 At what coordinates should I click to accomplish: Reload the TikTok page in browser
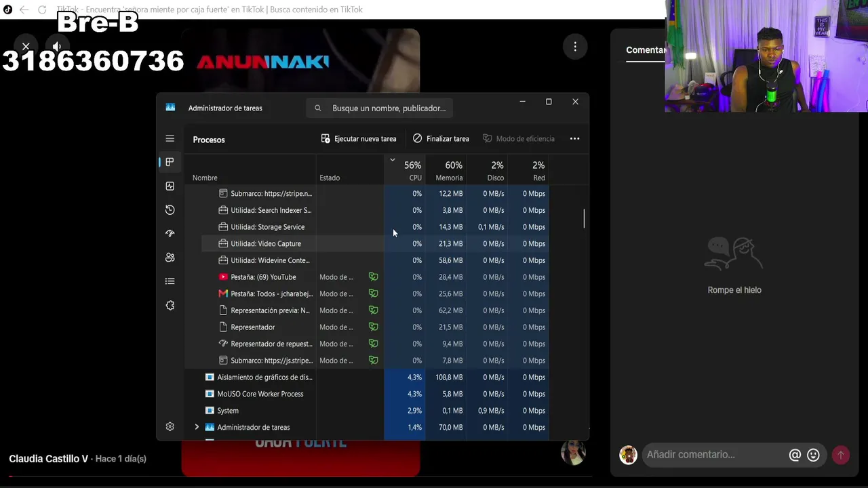coord(42,9)
